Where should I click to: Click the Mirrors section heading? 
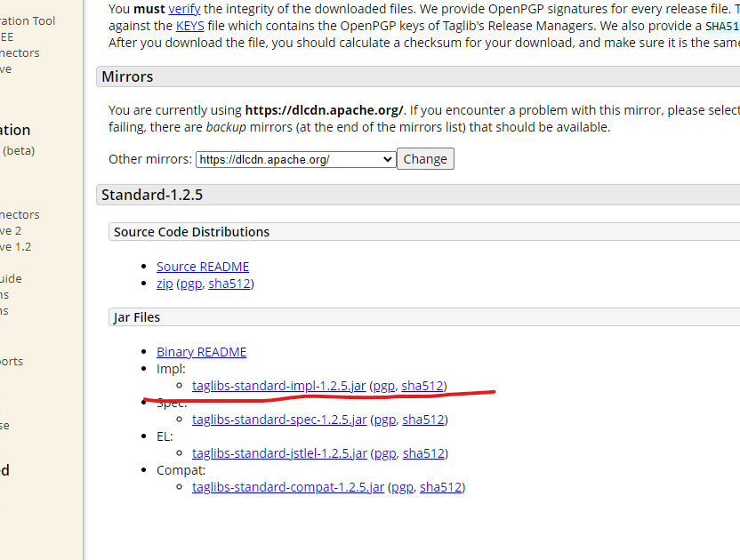[x=127, y=76]
